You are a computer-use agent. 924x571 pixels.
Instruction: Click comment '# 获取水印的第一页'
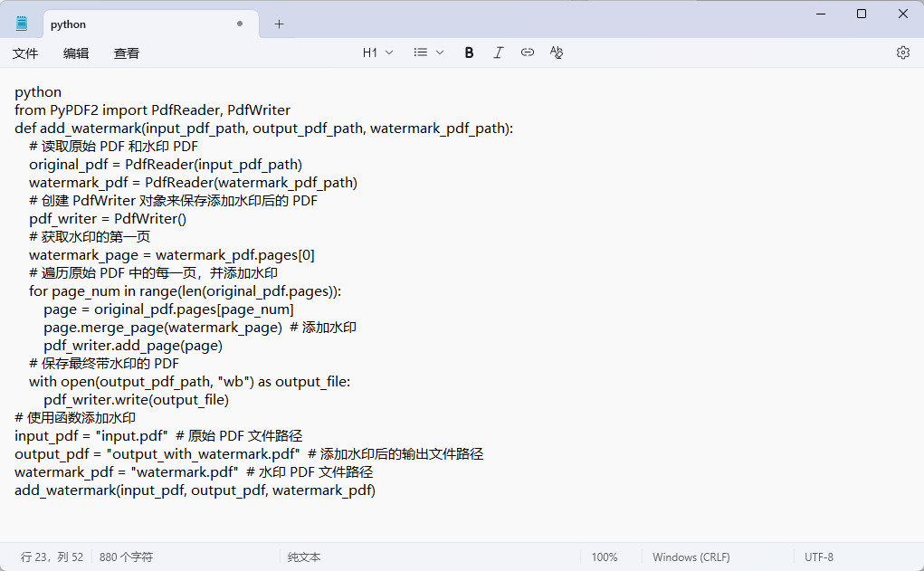click(90, 237)
